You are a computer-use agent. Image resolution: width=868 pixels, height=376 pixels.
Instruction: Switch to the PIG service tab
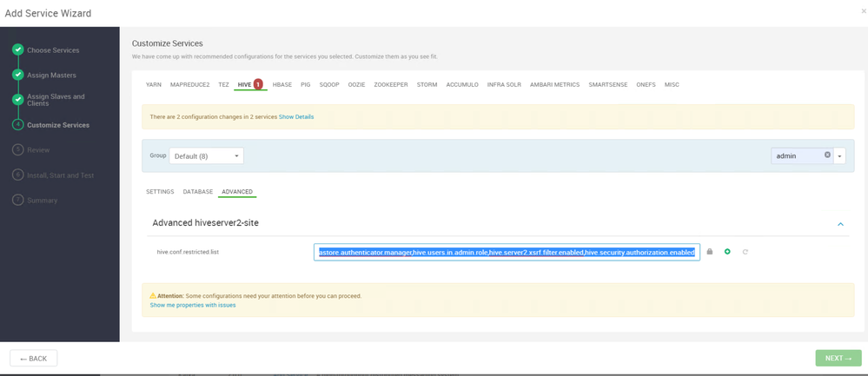pos(306,84)
